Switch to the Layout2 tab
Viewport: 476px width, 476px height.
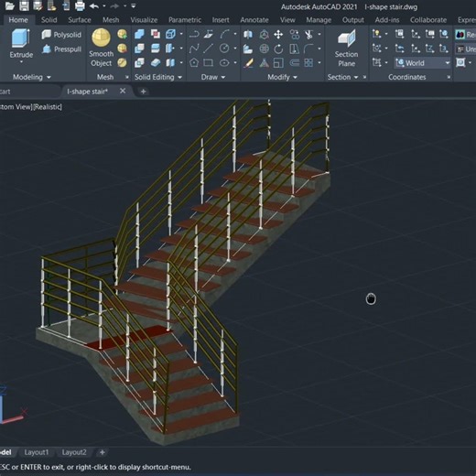tap(74, 452)
